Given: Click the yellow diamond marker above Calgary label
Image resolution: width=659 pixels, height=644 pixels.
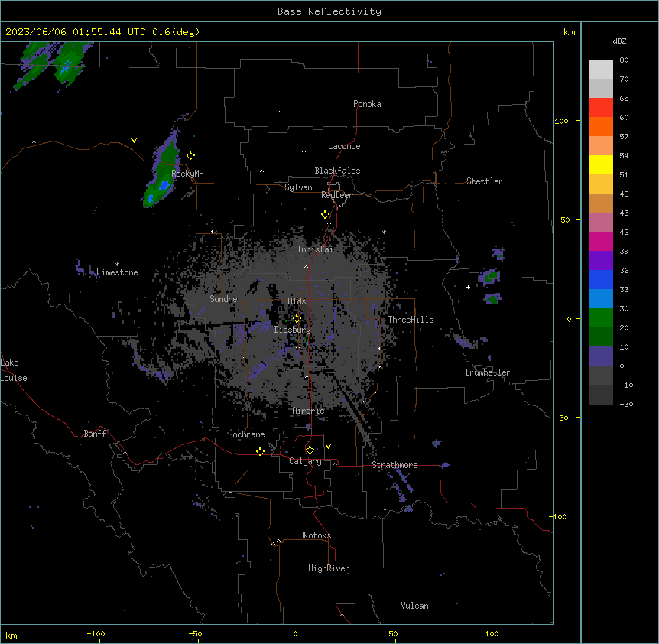Looking at the screenshot, I should (x=310, y=450).
